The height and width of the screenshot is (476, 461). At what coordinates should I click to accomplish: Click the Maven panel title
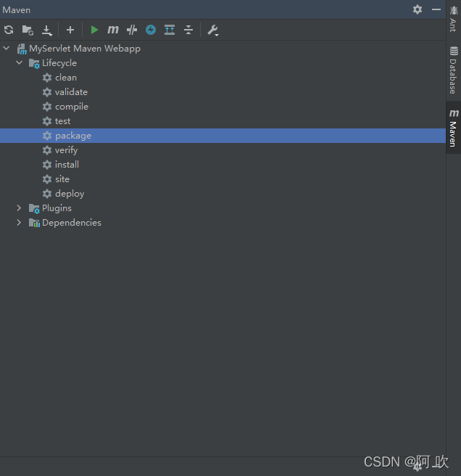point(17,10)
